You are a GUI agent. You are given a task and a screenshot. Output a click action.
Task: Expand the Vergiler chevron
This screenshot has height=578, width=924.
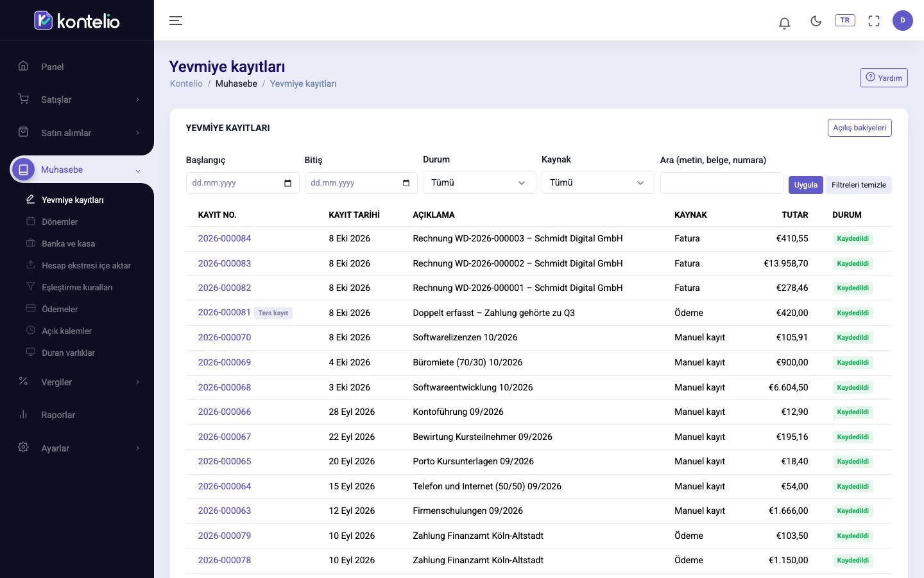[137, 382]
